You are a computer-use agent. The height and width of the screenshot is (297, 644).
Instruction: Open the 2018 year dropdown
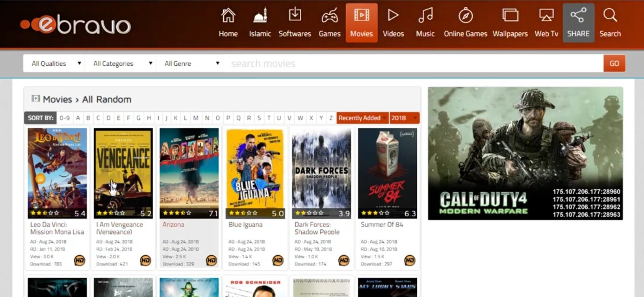pos(404,118)
